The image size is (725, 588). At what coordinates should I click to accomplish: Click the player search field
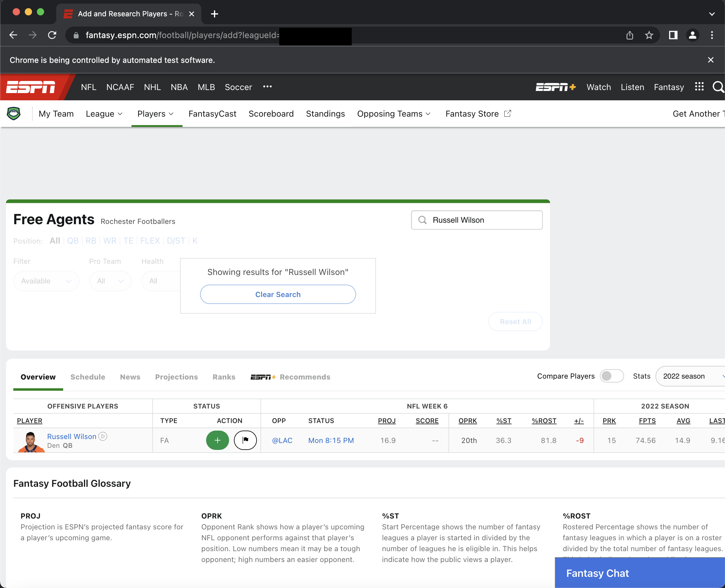tap(477, 220)
